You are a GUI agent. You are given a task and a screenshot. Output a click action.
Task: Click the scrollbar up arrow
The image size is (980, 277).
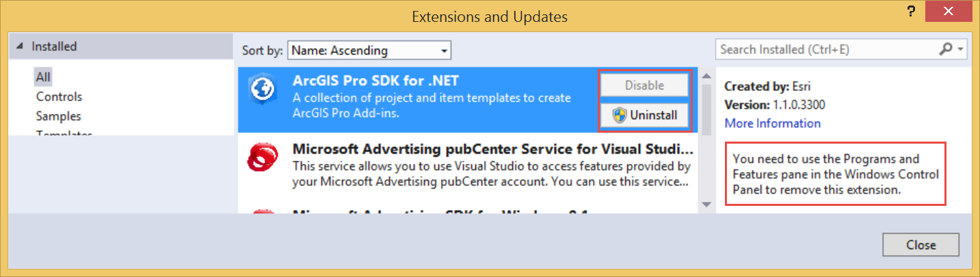[x=706, y=75]
